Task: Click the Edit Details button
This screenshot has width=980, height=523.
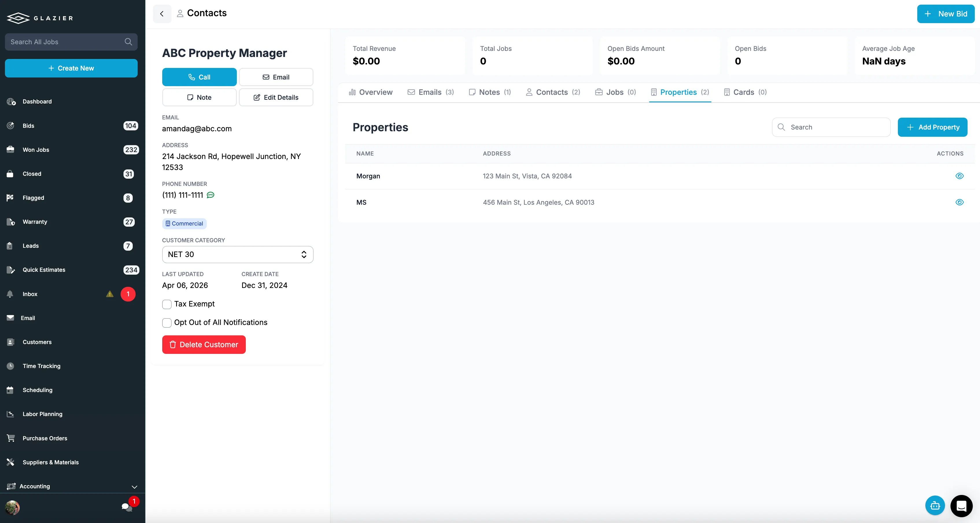Action: tap(276, 97)
